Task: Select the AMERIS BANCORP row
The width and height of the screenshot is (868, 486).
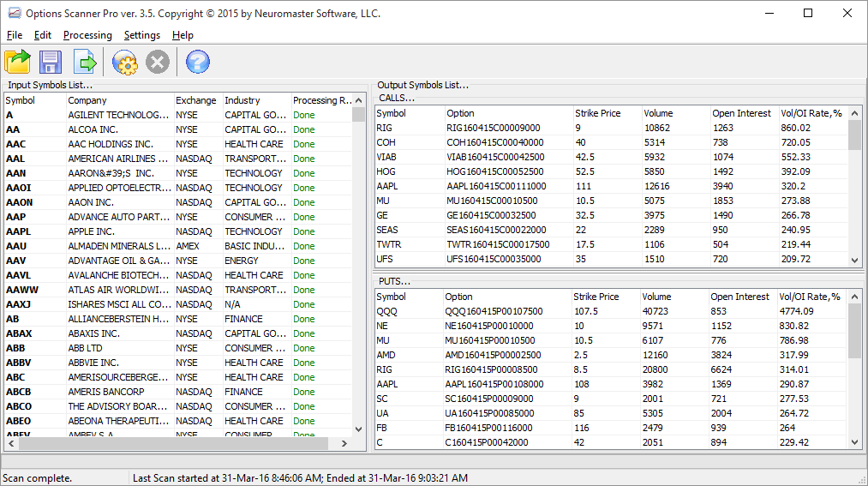Action: (177, 392)
